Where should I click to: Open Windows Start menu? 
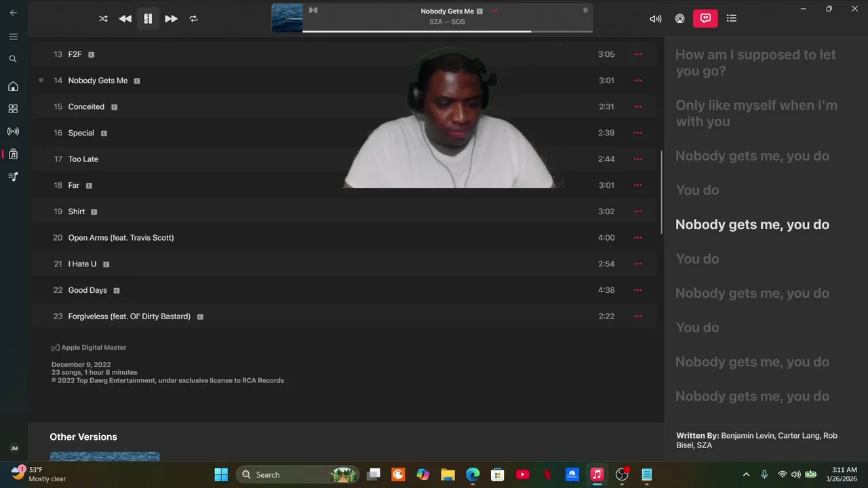[x=221, y=474]
